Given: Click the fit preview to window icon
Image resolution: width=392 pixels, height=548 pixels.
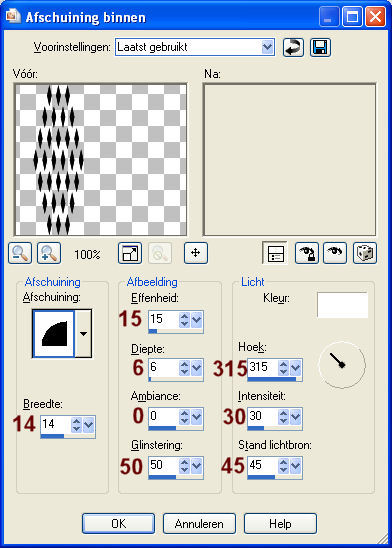Looking at the screenshot, I should (130, 253).
